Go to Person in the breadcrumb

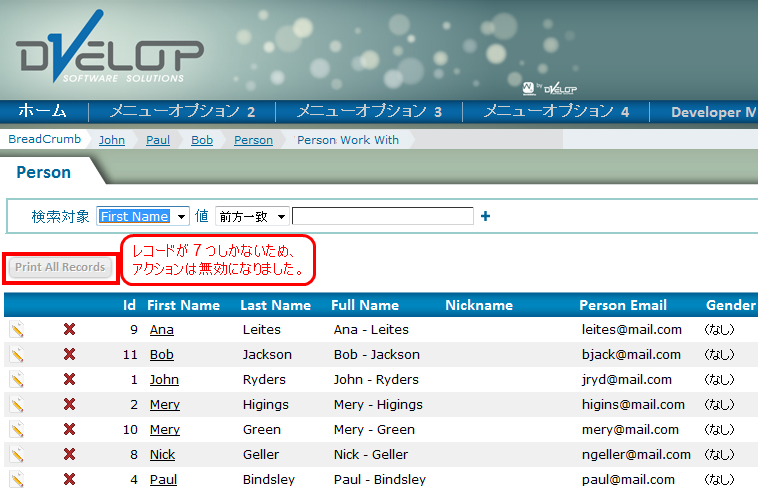coord(253,140)
